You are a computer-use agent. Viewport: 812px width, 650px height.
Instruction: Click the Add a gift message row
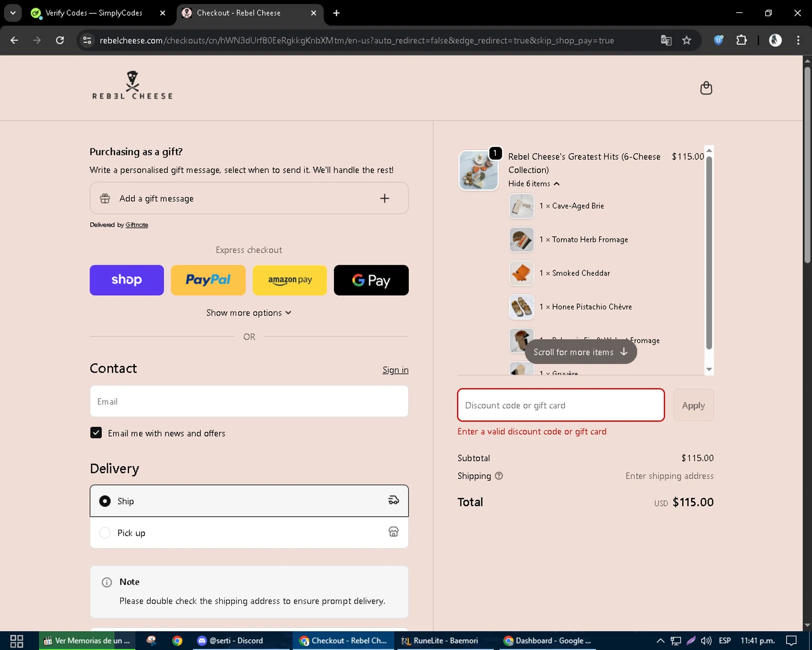coord(249,198)
